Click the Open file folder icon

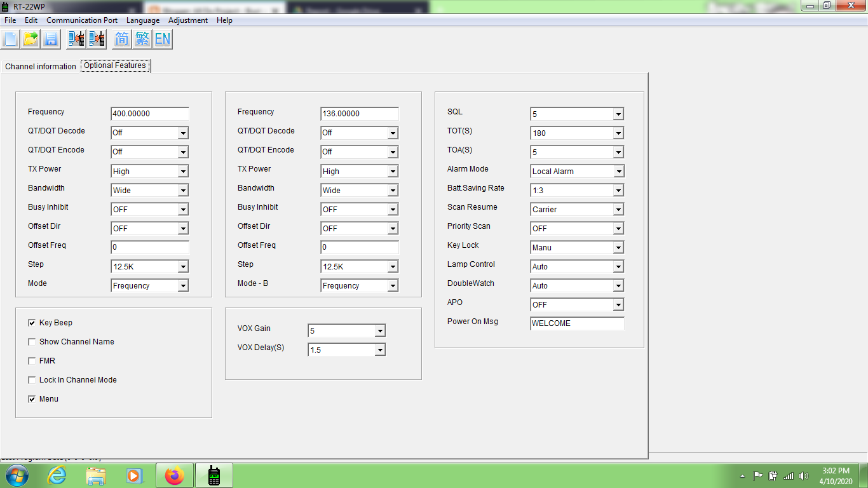coord(31,39)
